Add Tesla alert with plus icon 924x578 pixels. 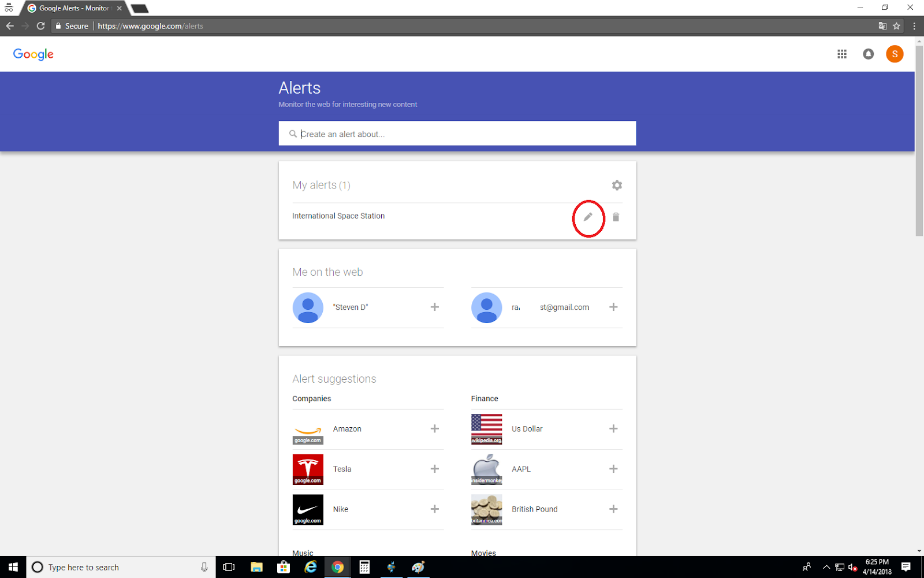[x=435, y=469]
